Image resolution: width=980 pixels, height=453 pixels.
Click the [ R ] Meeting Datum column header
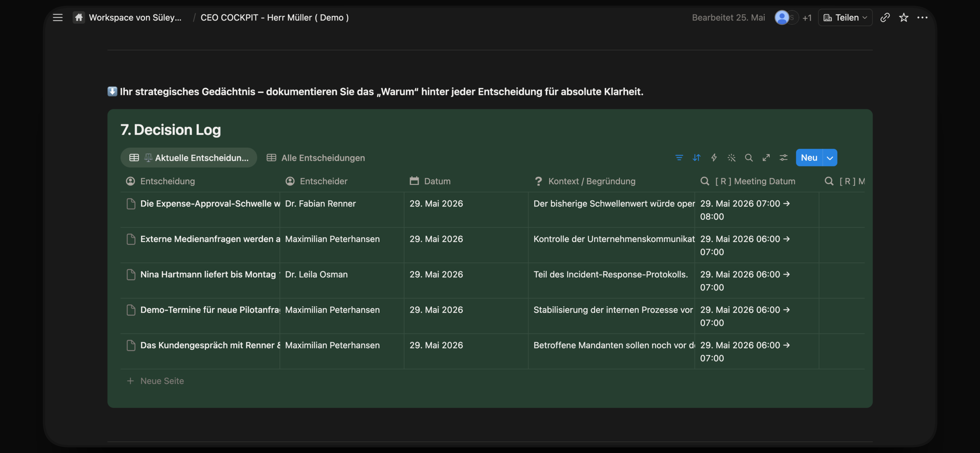757,181
